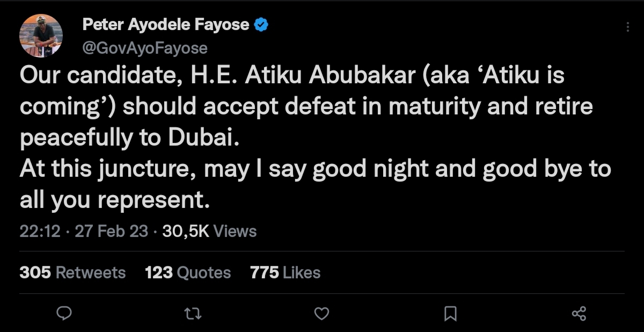Click 'all you represent.' closing line

click(114, 200)
